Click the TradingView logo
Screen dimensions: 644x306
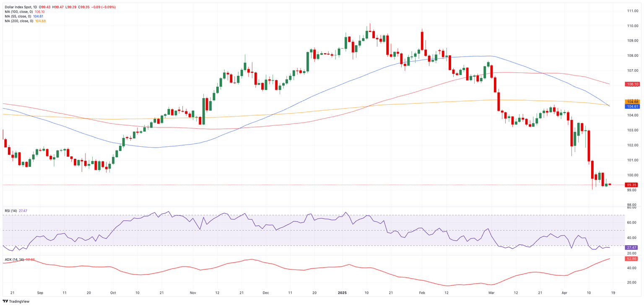[17, 301]
